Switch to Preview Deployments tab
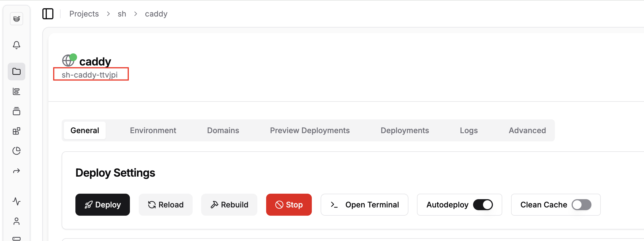 coord(310,130)
